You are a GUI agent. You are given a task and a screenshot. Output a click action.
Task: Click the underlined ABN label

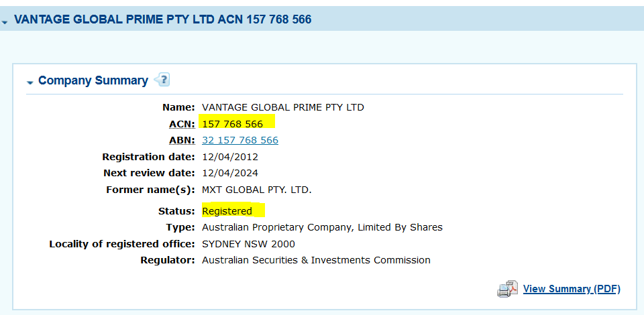tap(182, 140)
